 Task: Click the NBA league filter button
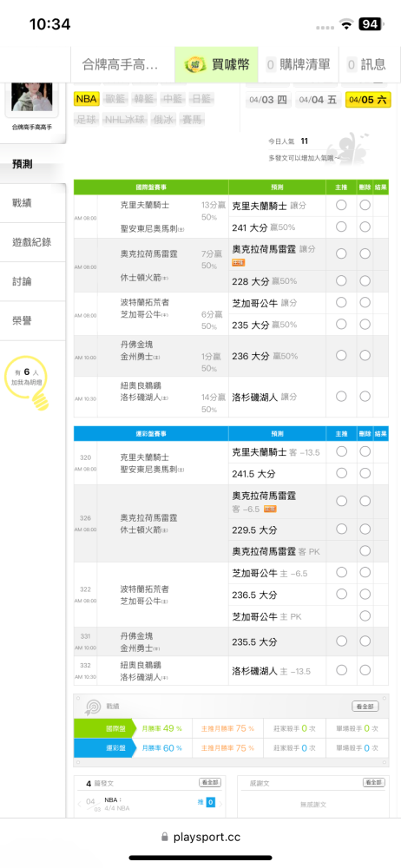87,99
